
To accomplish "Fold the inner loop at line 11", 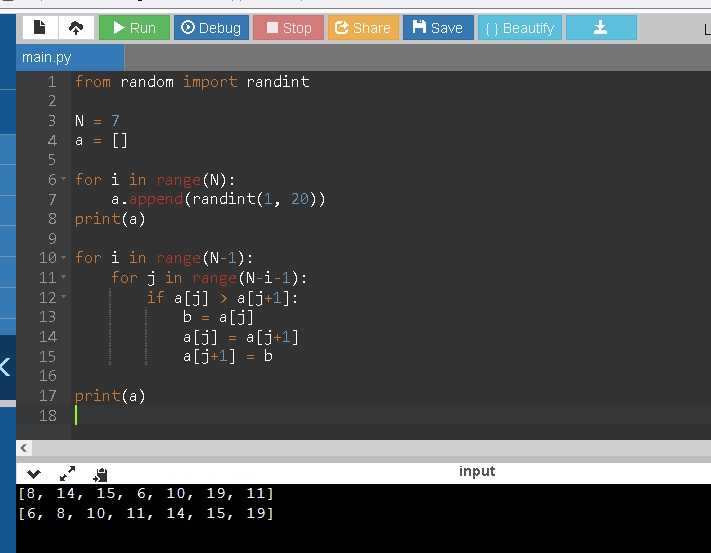I will click(x=65, y=278).
